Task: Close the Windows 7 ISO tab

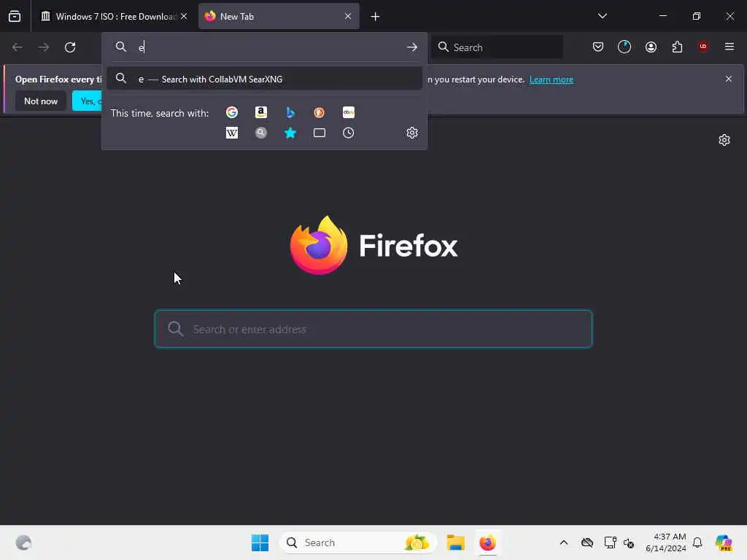Action: 184,16
